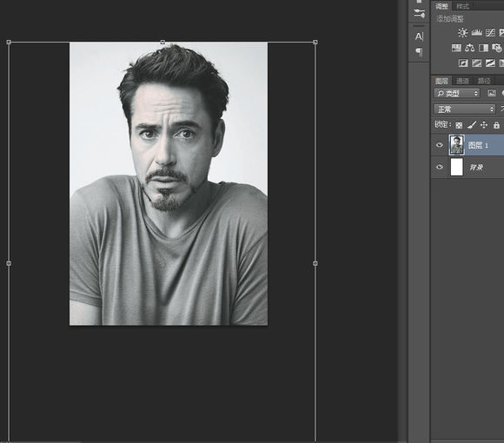Toggle lock image pixels brush icon

[x=472, y=125]
